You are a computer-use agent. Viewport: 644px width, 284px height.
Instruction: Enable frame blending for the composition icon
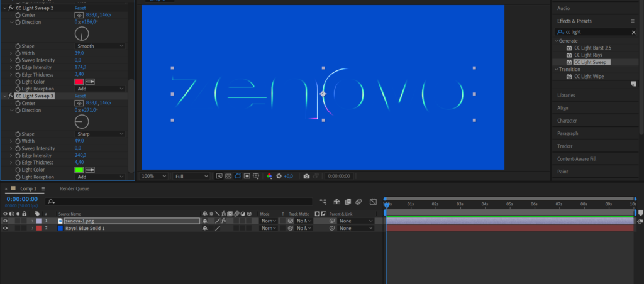(x=348, y=202)
